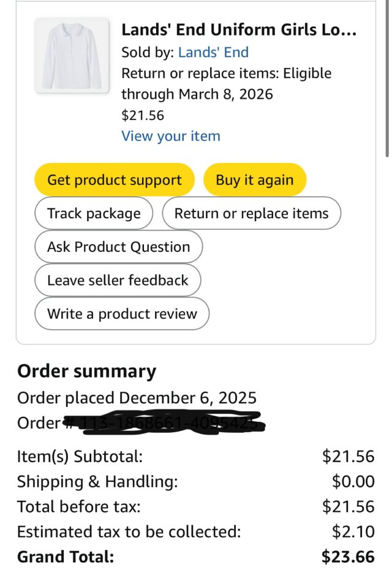Open Ask Product Question

tap(118, 247)
